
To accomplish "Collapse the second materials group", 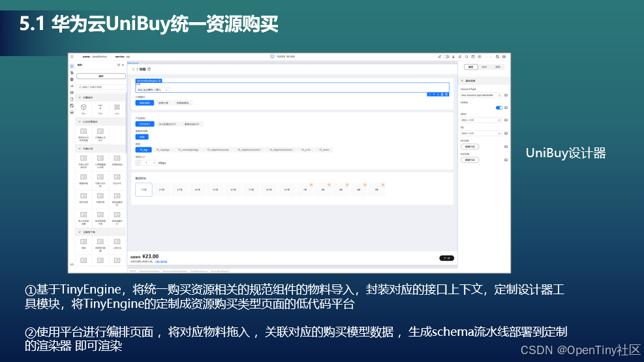I will (x=80, y=122).
